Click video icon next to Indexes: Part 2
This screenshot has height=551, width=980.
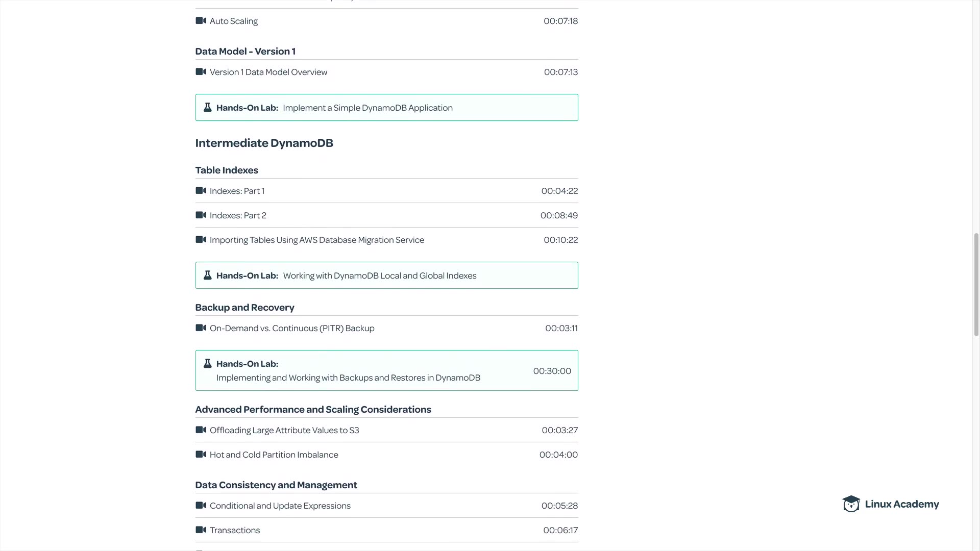tap(201, 215)
